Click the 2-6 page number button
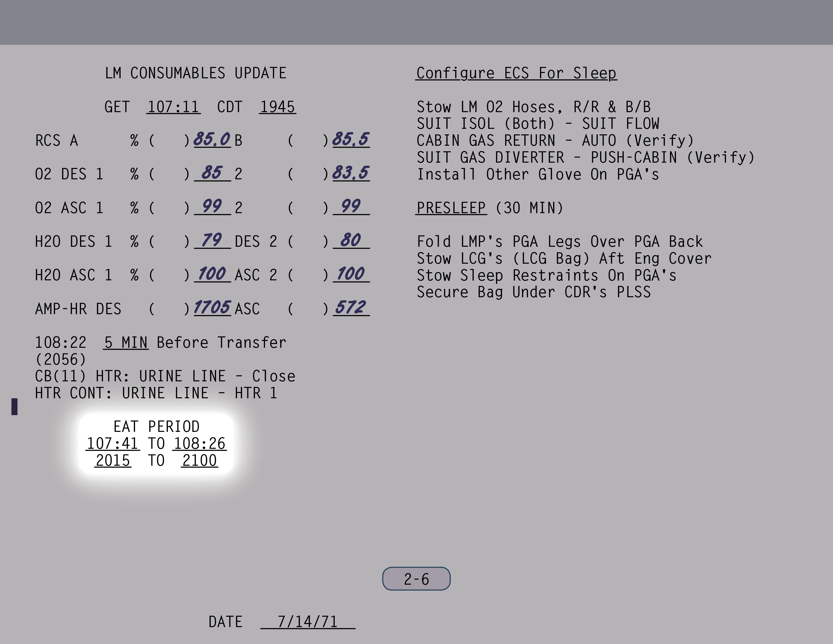 (416, 579)
